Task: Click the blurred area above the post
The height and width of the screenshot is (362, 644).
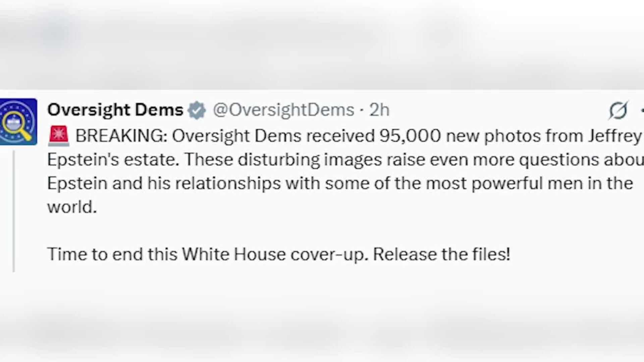Action: (322, 44)
